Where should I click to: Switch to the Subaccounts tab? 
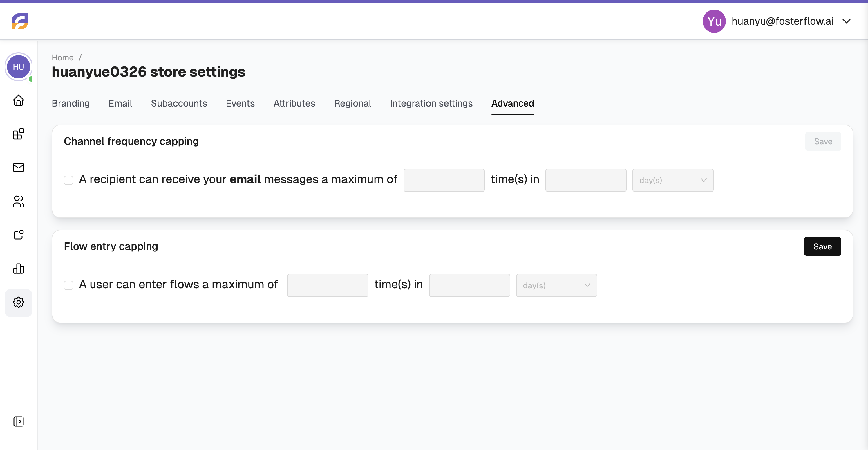[179, 103]
